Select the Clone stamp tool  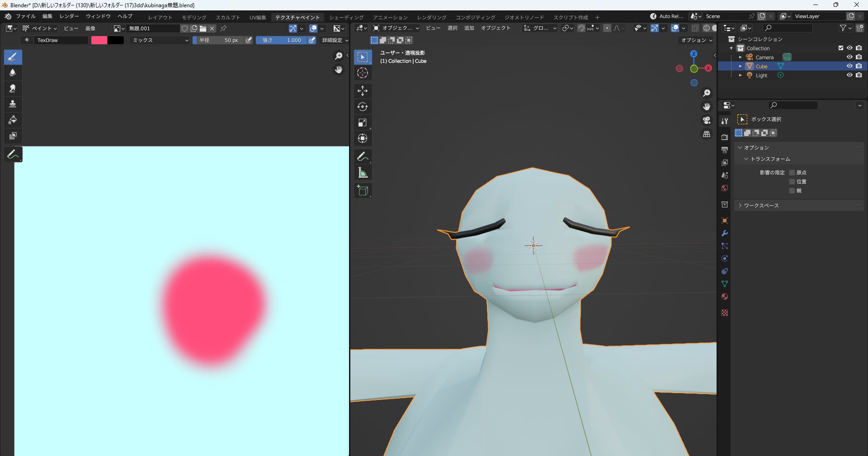point(13,104)
